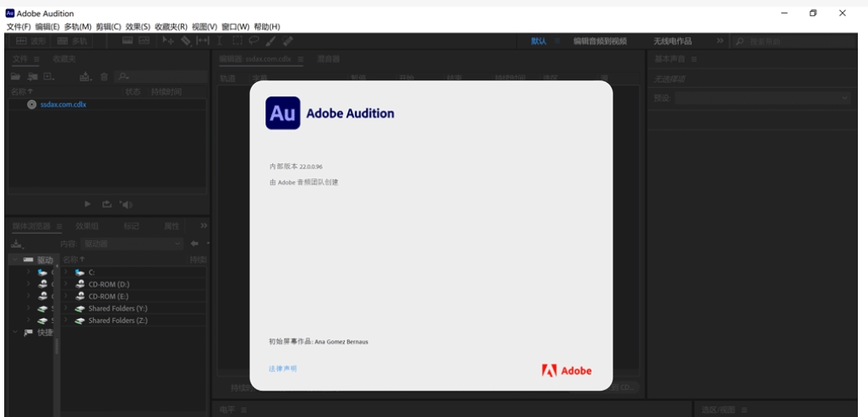Select the Lasso Selection tool
The width and height of the screenshot is (868, 417).
pyautogui.click(x=254, y=41)
